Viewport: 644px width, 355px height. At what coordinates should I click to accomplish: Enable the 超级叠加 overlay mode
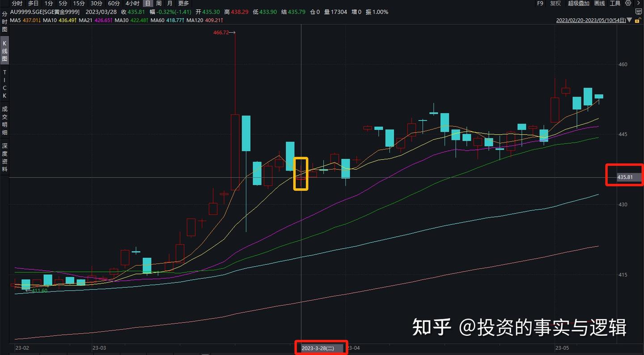579,3
